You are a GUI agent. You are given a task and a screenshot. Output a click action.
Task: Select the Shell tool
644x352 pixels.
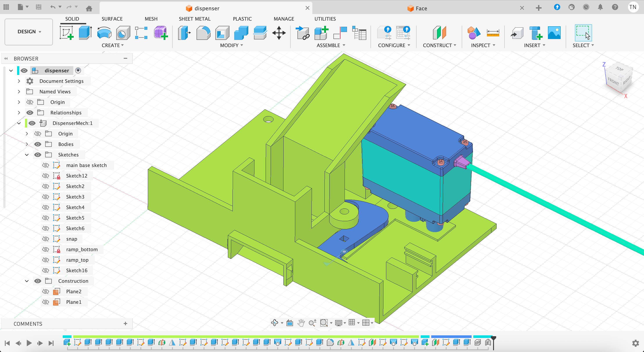(x=222, y=33)
